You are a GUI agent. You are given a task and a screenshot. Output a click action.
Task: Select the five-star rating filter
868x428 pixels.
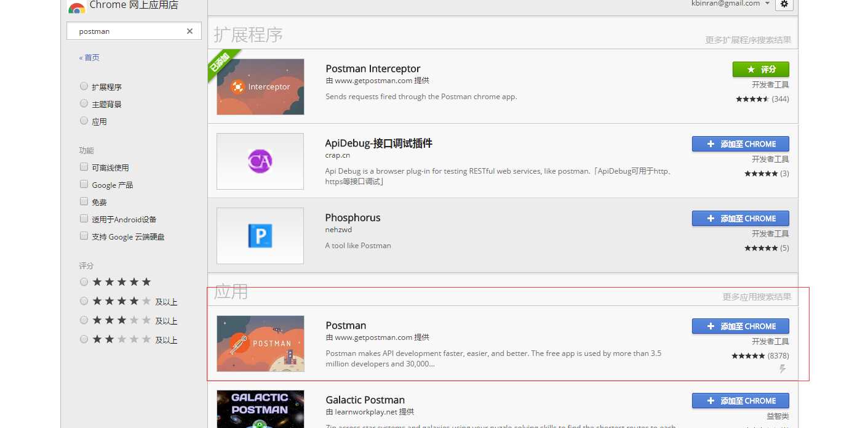(84, 282)
